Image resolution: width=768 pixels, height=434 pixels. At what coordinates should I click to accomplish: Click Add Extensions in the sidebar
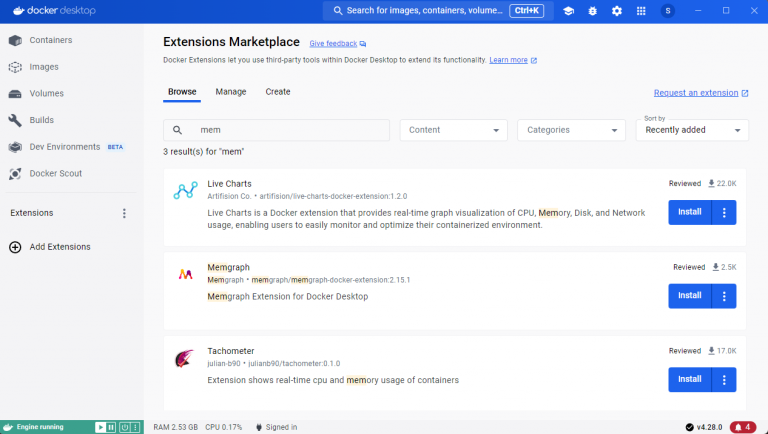click(x=59, y=247)
